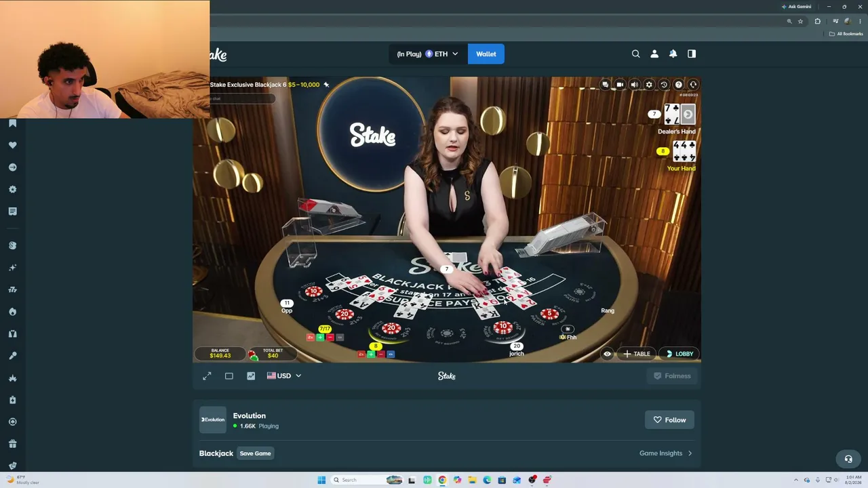Click the favorite star beside the table name
868x488 pixels.
pyautogui.click(x=326, y=85)
